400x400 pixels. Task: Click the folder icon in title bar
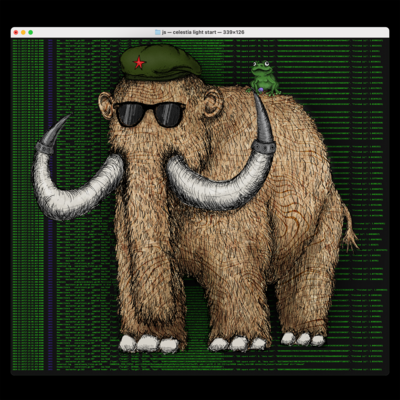click(158, 32)
